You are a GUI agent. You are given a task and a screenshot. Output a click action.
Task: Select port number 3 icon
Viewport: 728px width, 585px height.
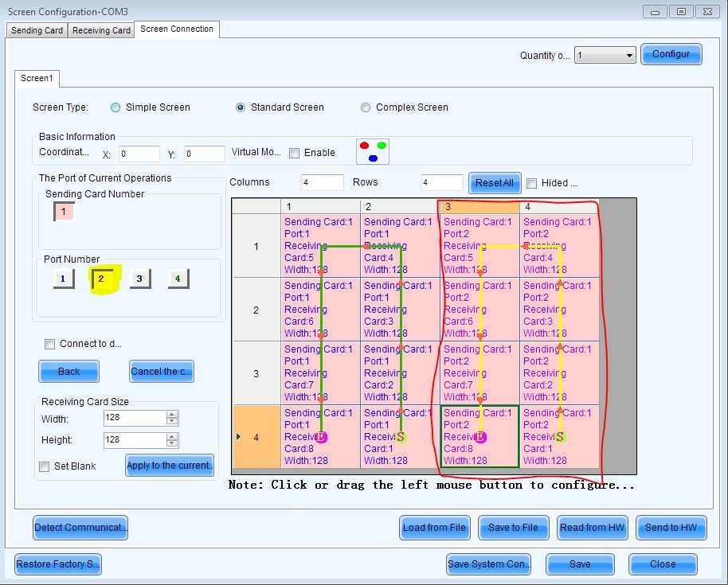tap(139, 279)
